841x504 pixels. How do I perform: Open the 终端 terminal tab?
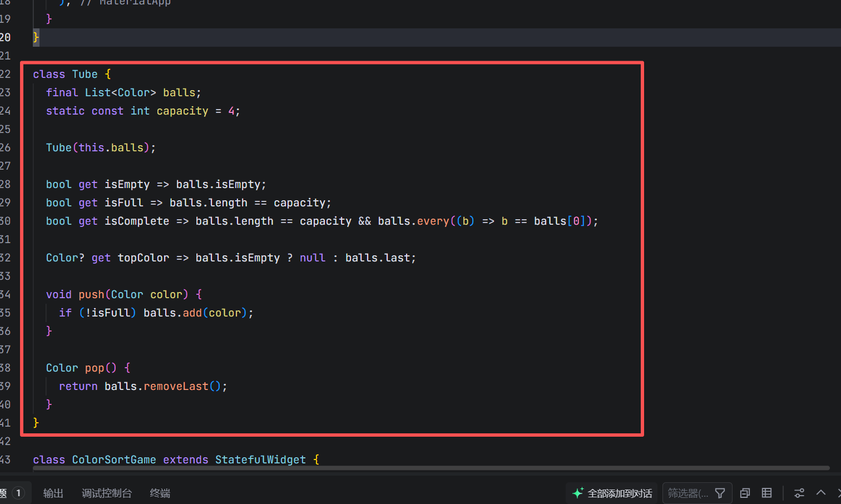click(x=160, y=493)
